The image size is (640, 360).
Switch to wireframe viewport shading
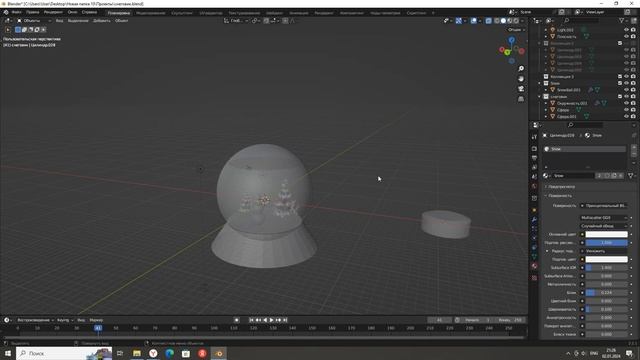[x=497, y=20]
